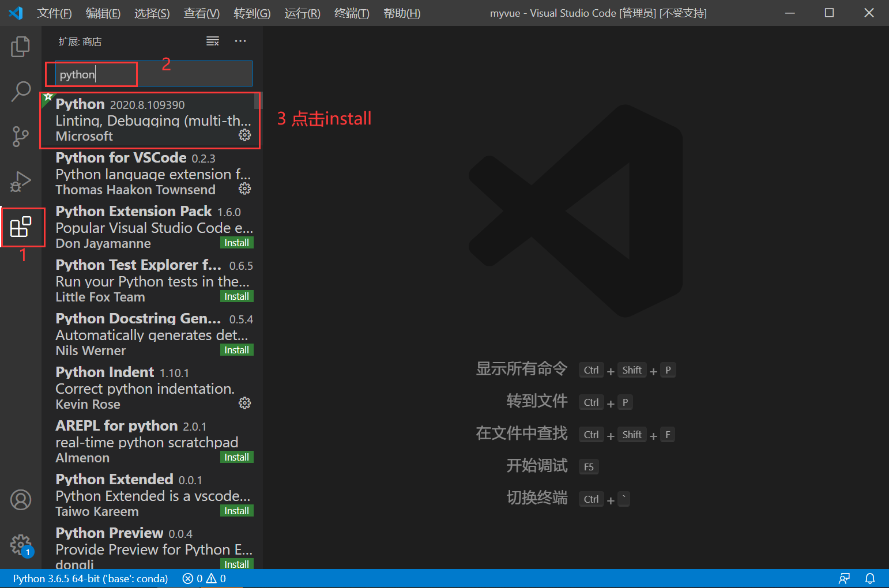Open the Source Control view
889x588 pixels.
tap(21, 137)
